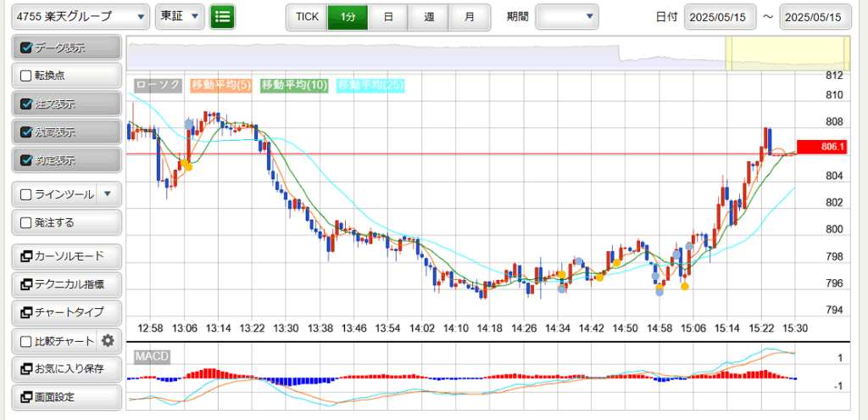868x420 pixels.
Task: Open comparison chart gear settings
Action: coord(108,341)
